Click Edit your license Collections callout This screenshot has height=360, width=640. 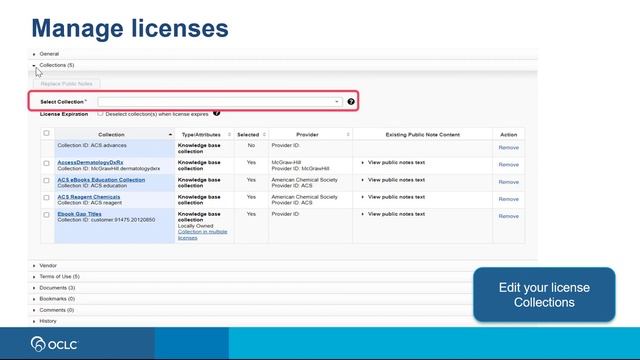544,295
